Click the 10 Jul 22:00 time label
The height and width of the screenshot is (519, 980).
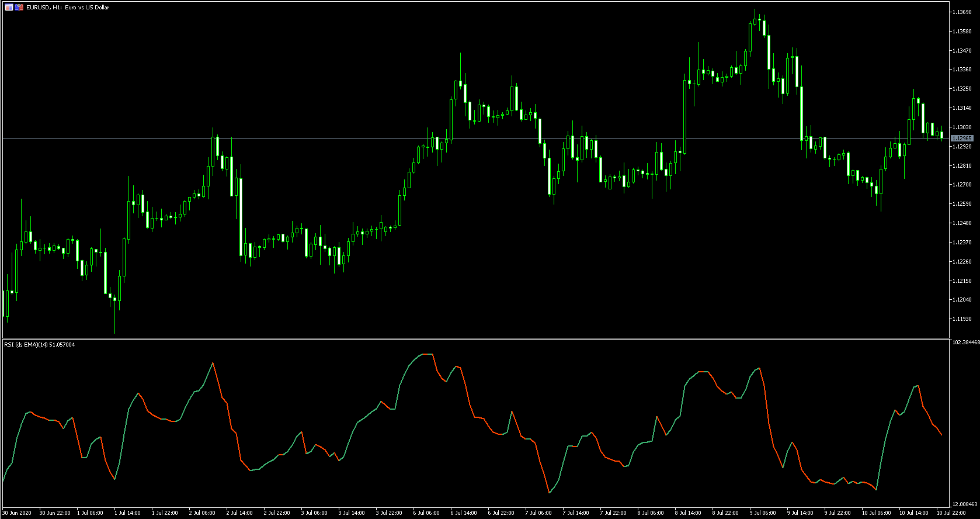click(951, 513)
